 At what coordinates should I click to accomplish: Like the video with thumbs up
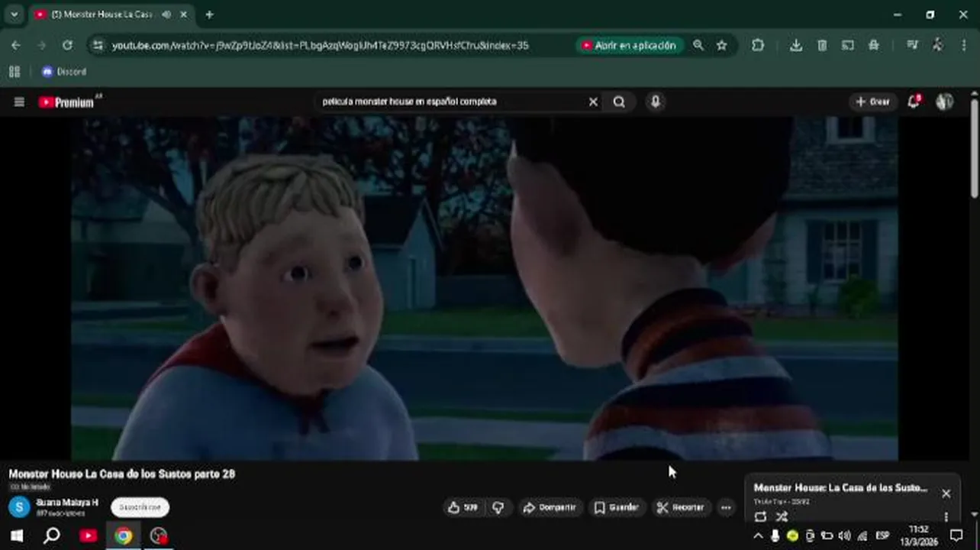[463, 507]
